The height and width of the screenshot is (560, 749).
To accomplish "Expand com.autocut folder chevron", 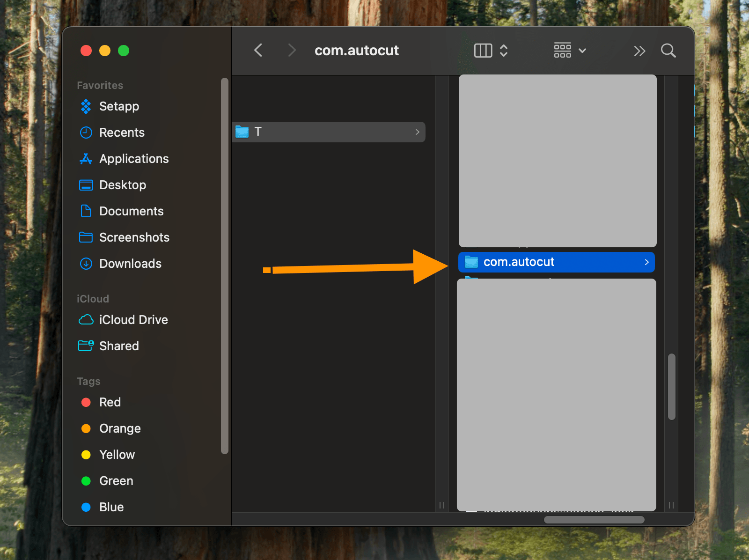I will (646, 262).
